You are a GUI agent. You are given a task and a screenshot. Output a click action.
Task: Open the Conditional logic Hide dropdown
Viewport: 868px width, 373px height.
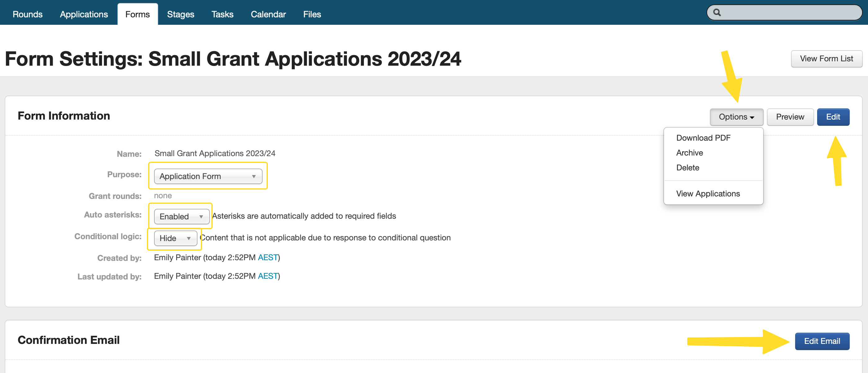tap(175, 238)
